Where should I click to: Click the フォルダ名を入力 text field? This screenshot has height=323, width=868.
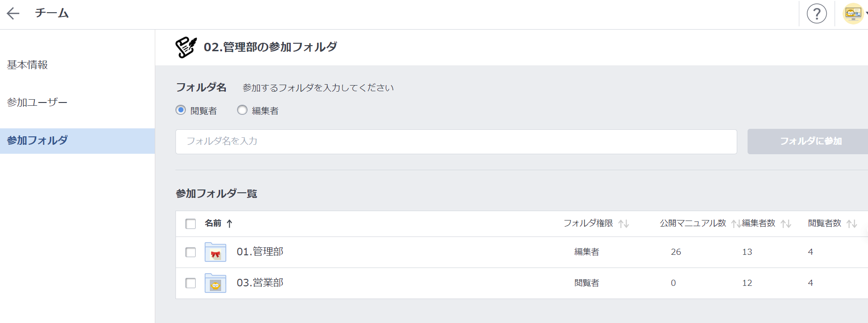[456, 142]
